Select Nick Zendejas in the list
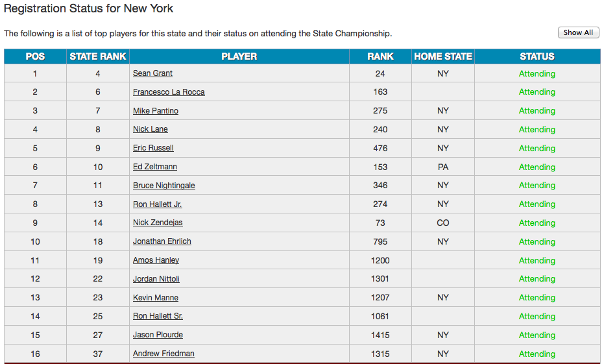The height and width of the screenshot is (364, 604). 158,223
